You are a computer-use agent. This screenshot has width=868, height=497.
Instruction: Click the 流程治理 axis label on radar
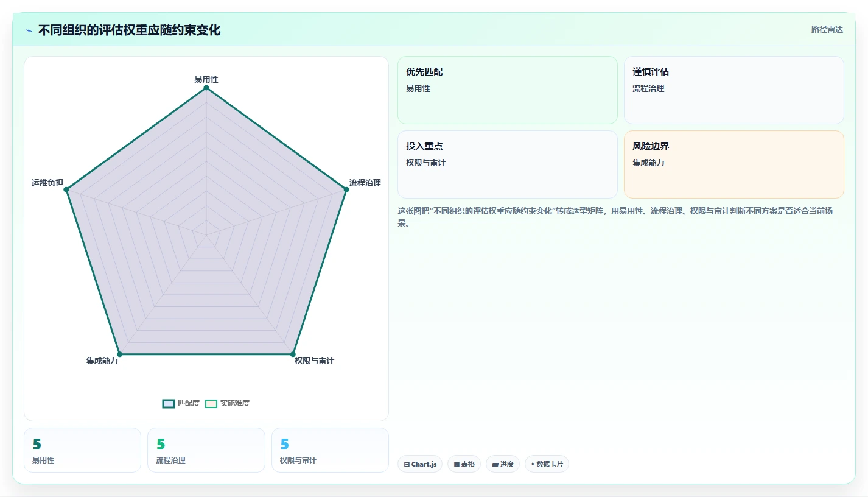coord(365,183)
